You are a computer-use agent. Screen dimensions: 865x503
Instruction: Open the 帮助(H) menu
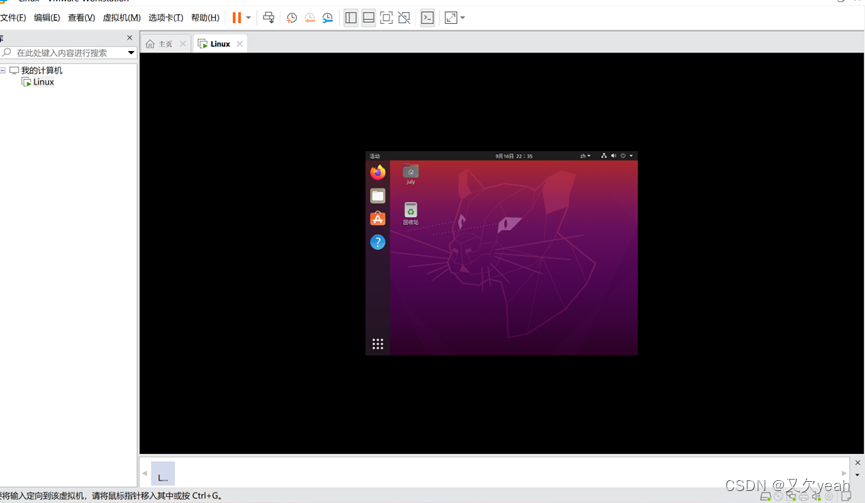click(x=205, y=18)
